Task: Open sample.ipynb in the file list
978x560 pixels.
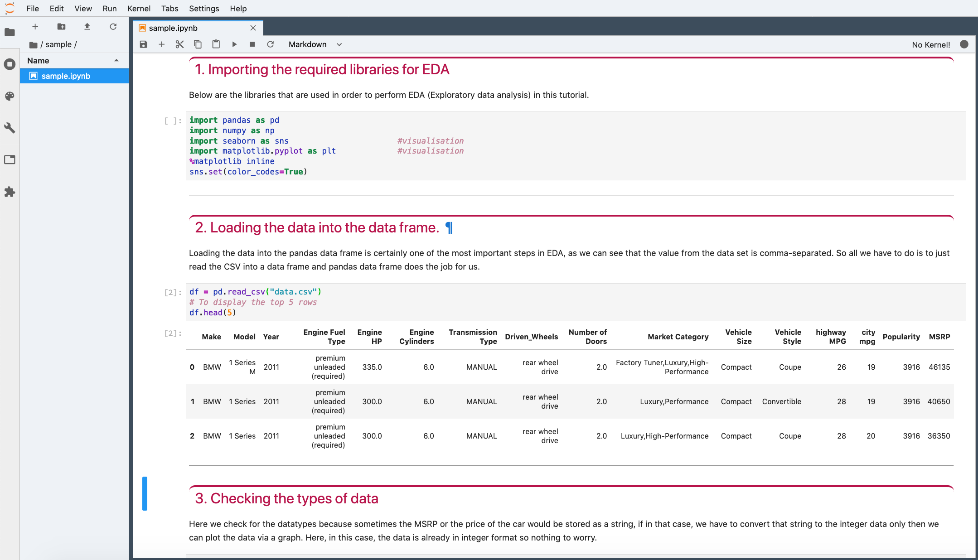Action: coord(66,76)
